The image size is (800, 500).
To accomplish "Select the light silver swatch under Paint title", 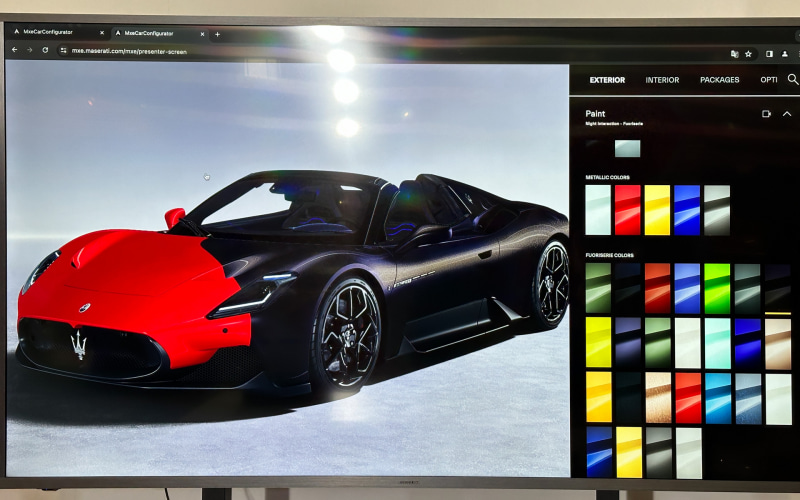I will point(627,148).
